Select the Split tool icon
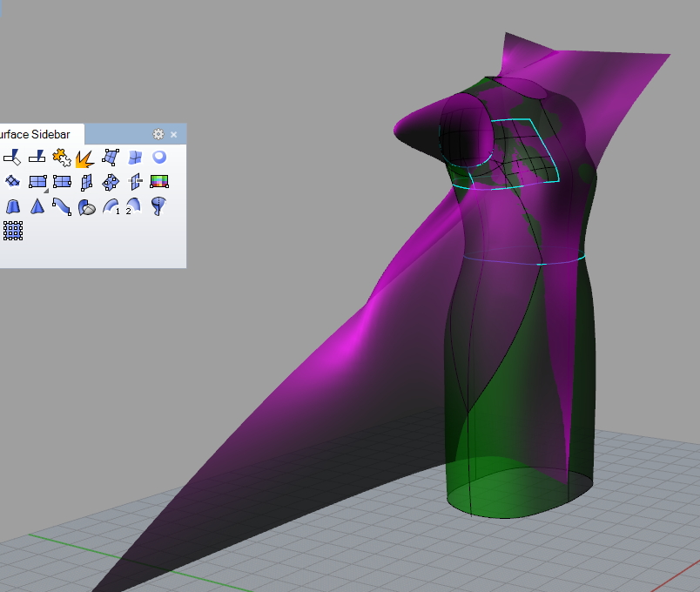This screenshot has height=592, width=700. 37,157
